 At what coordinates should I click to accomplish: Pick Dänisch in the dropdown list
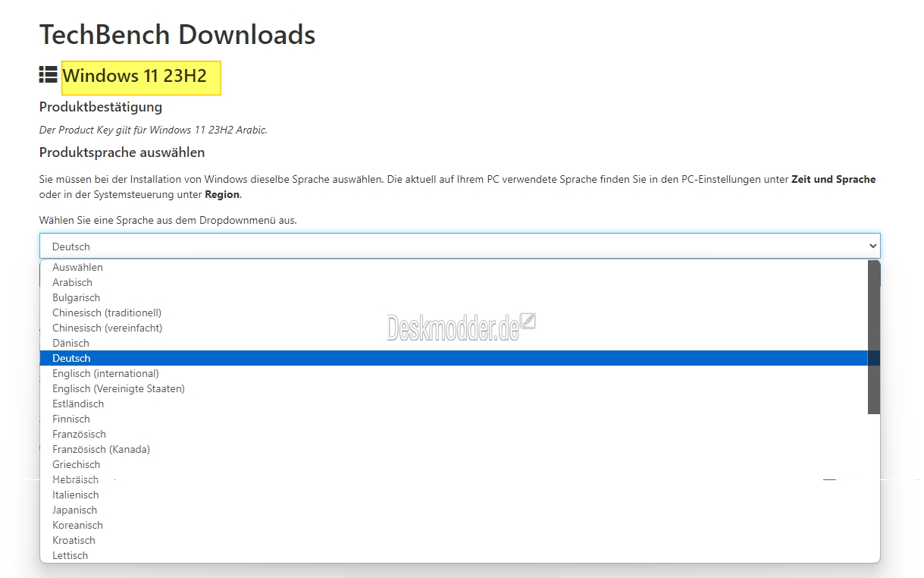click(453, 343)
